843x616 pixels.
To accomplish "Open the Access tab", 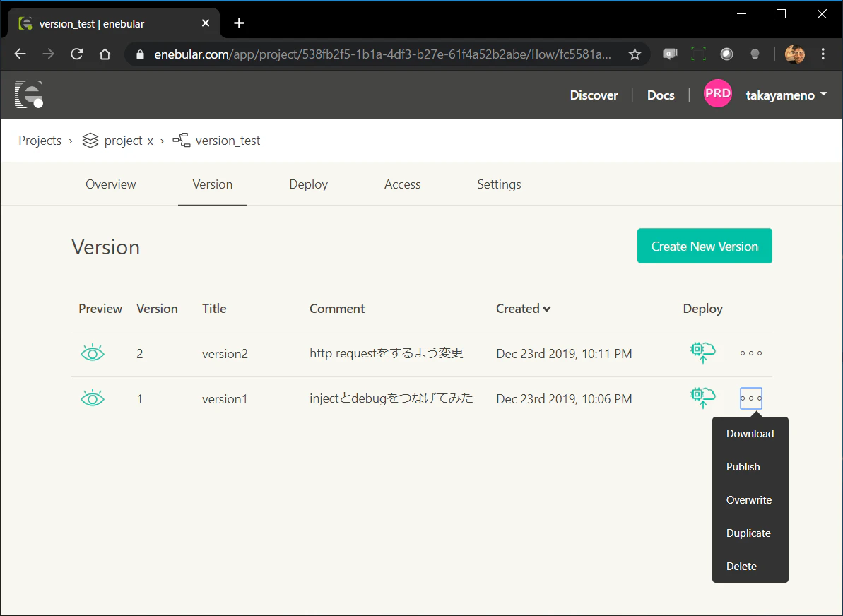I will [402, 184].
